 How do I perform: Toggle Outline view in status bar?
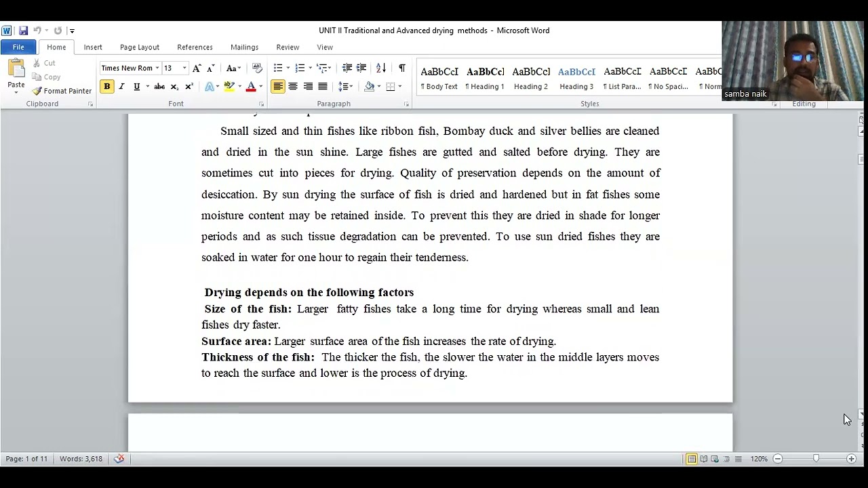pyautogui.click(x=726, y=459)
